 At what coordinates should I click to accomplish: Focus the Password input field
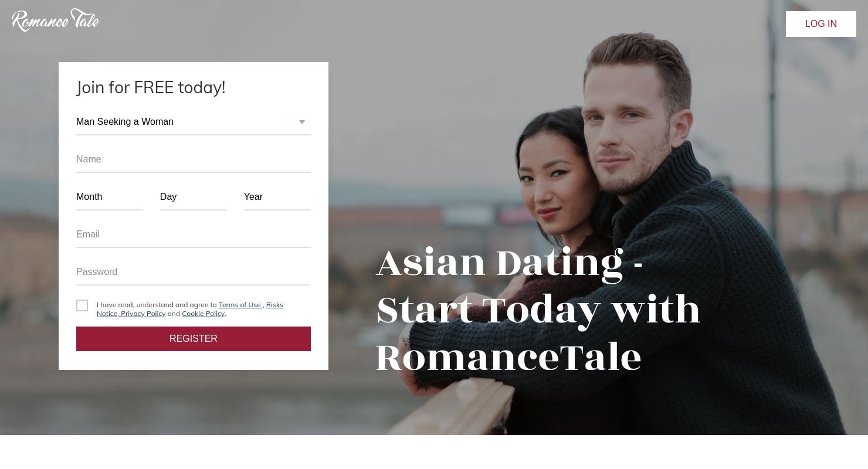click(194, 272)
